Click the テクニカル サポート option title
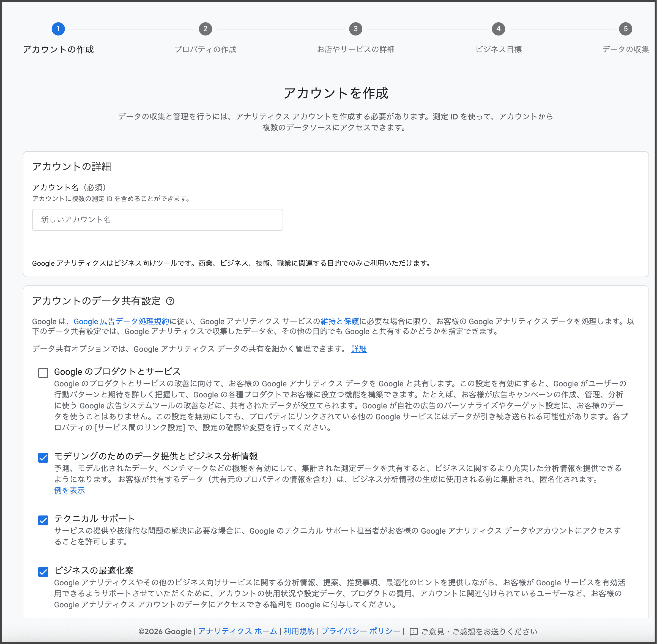657x644 pixels. coord(95,519)
